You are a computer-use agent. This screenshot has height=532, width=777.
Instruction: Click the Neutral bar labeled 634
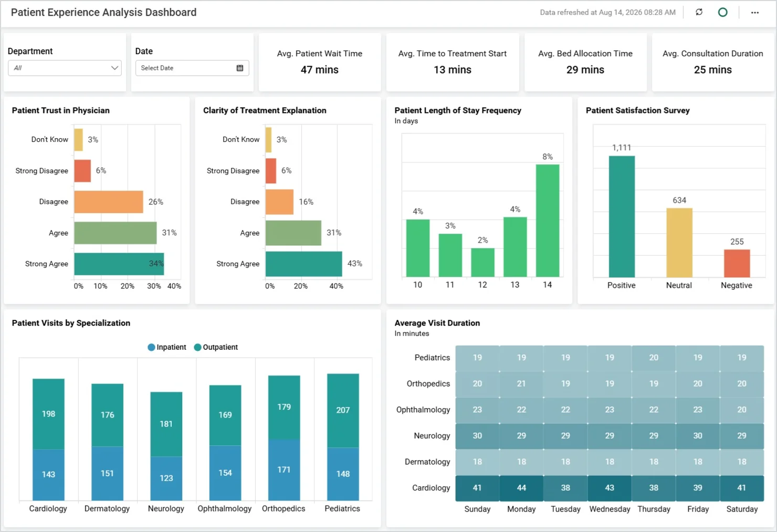(x=679, y=243)
